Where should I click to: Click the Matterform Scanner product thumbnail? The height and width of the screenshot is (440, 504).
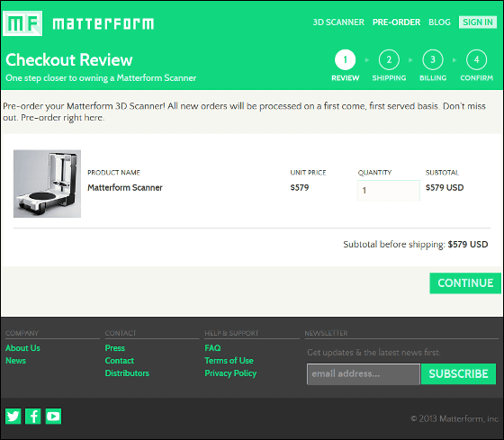[x=47, y=184]
